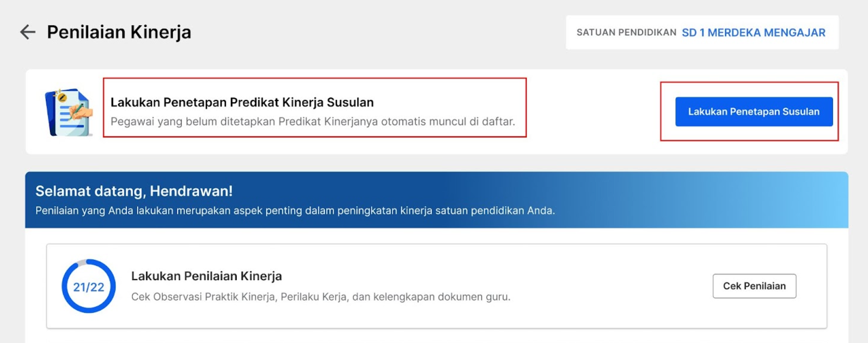Open the SD 1 MERDEKA MENGAJAR link
868x343 pixels.
[x=753, y=33]
